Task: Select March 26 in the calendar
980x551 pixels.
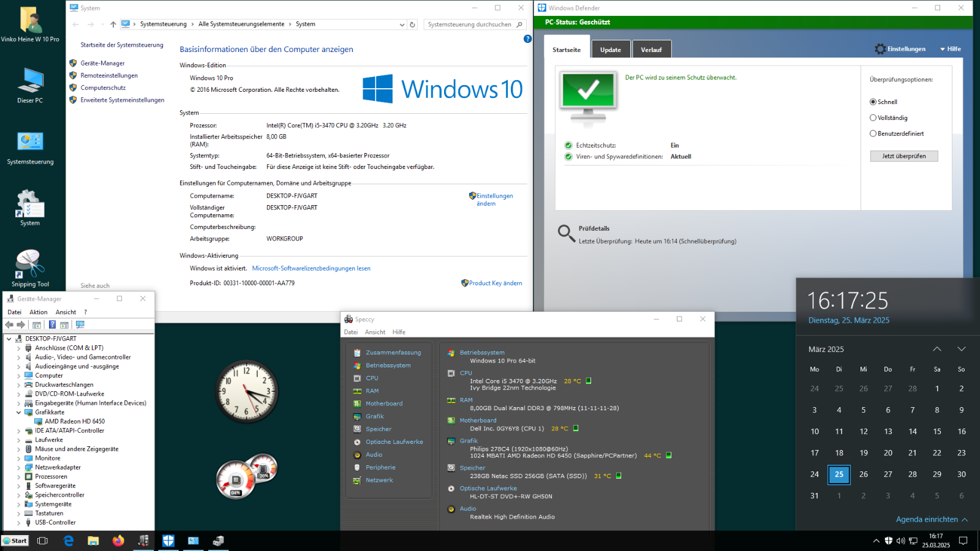Action: pyautogui.click(x=864, y=474)
